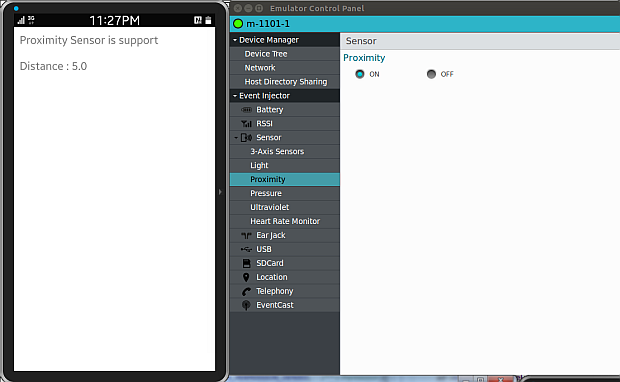Open the Telephony label

(275, 291)
